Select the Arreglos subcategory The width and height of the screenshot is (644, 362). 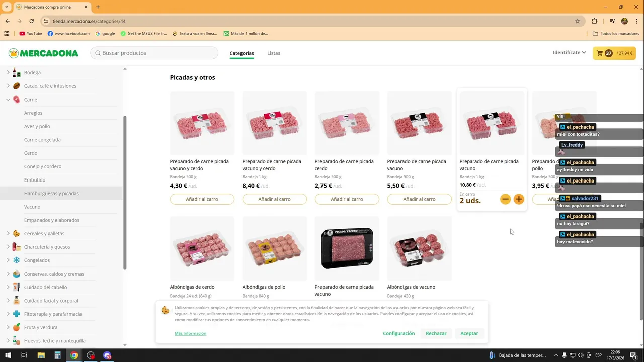click(x=33, y=113)
